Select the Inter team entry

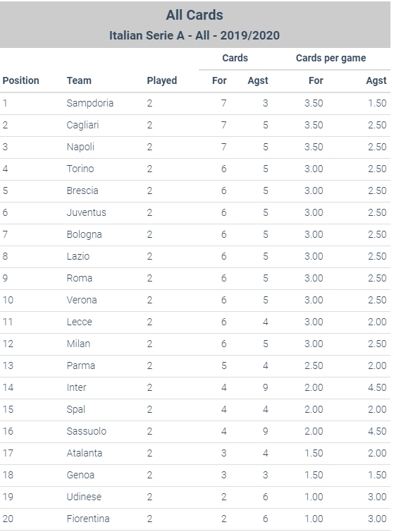coord(76,387)
